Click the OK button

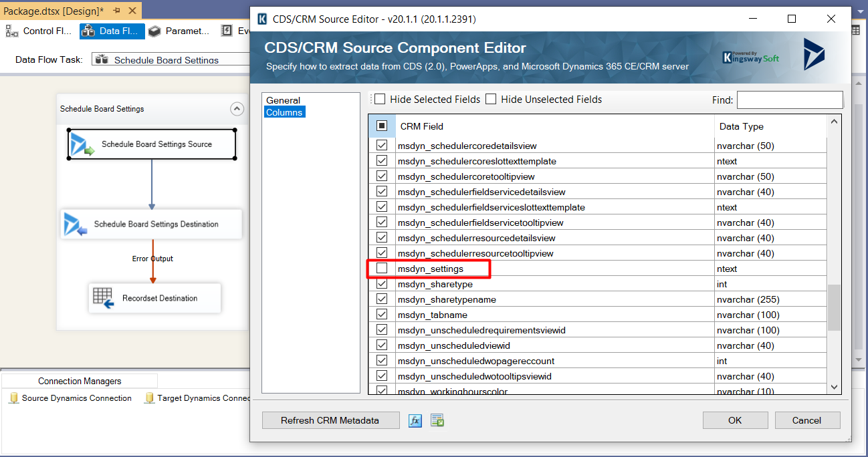click(735, 420)
